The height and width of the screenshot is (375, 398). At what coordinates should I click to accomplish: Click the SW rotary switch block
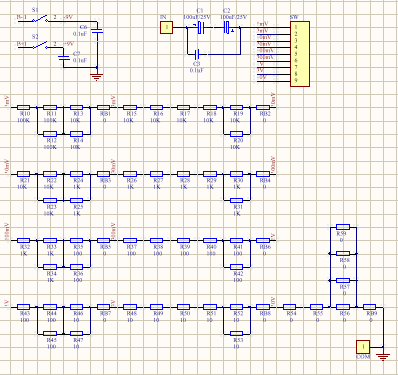(300, 54)
